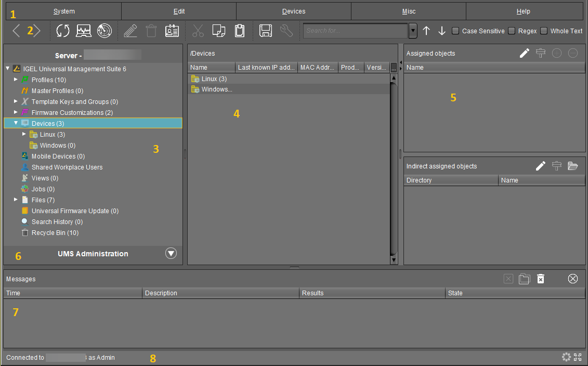Open the Devices menu

[x=294, y=11]
